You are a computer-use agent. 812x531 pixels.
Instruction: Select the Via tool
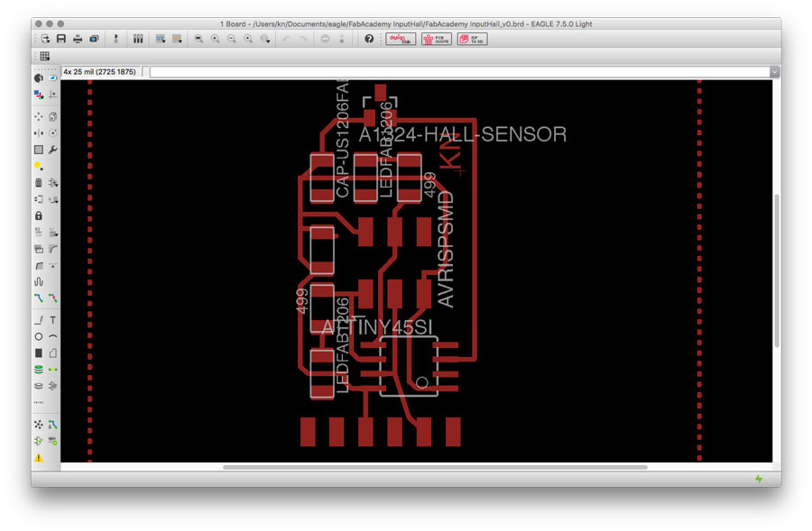pos(38,370)
